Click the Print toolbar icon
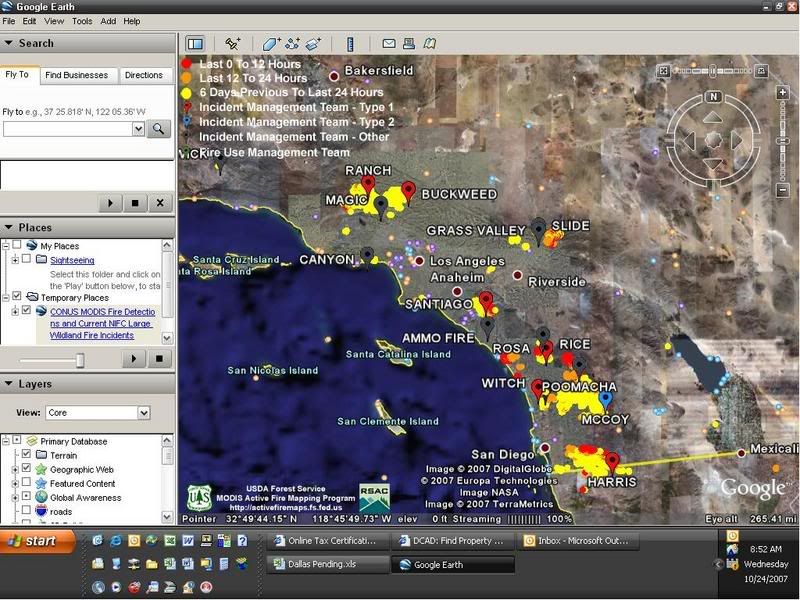The width and height of the screenshot is (800, 600). point(409,44)
